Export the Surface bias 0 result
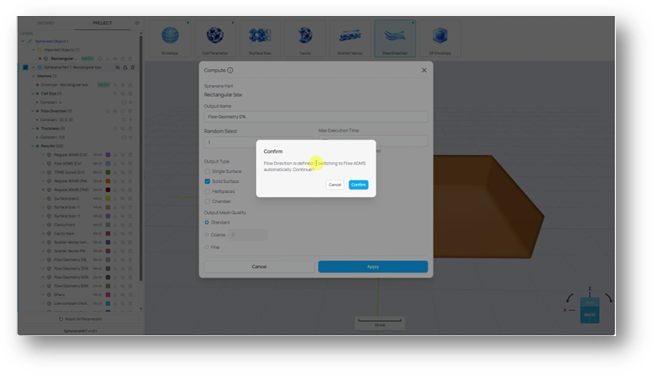 115,198
